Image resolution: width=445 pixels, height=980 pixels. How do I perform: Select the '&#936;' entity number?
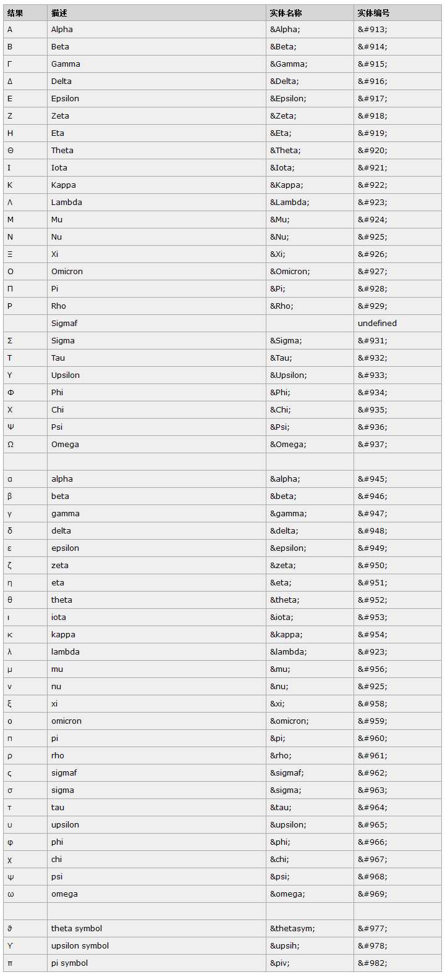tap(373, 427)
